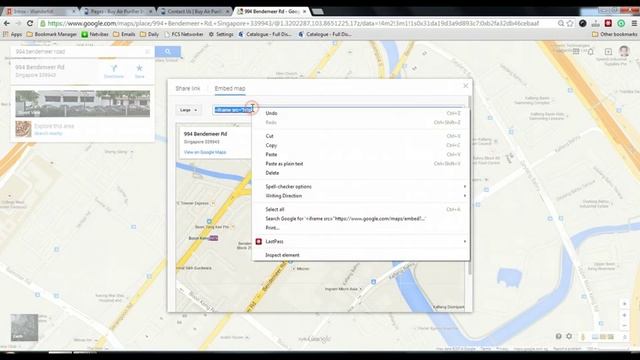Select Cut in the context menu

point(361,136)
